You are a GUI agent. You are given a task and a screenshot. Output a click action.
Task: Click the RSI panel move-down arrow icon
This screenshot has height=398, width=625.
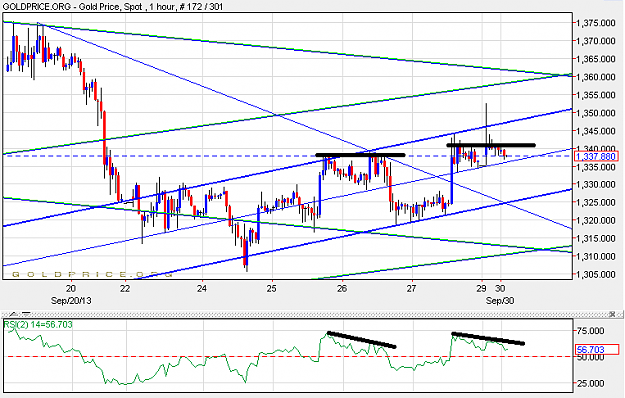[x=26, y=314]
